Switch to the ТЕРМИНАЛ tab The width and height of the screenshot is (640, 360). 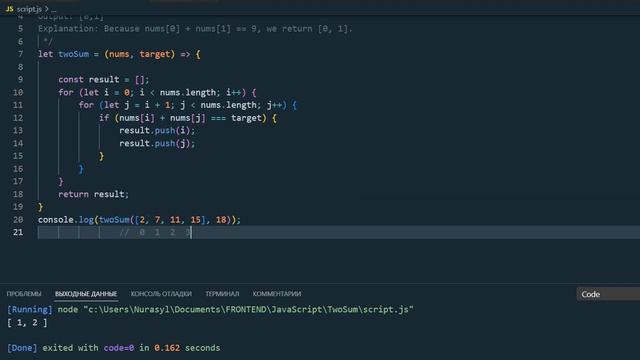(222, 294)
